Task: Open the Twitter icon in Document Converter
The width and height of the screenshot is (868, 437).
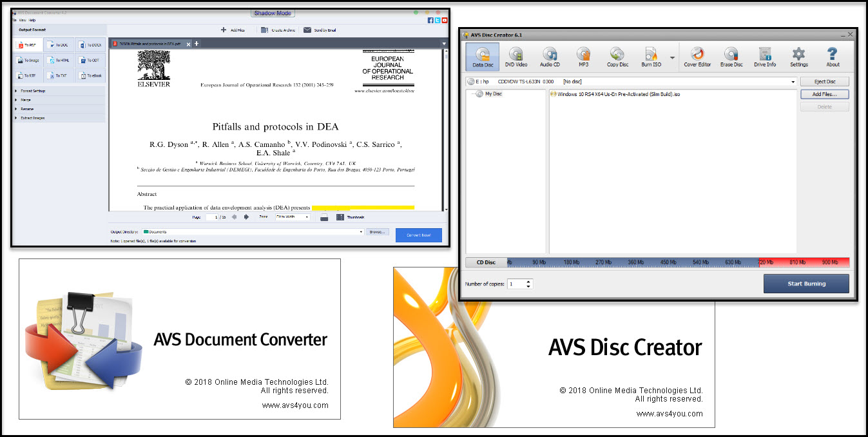Action: 437,21
